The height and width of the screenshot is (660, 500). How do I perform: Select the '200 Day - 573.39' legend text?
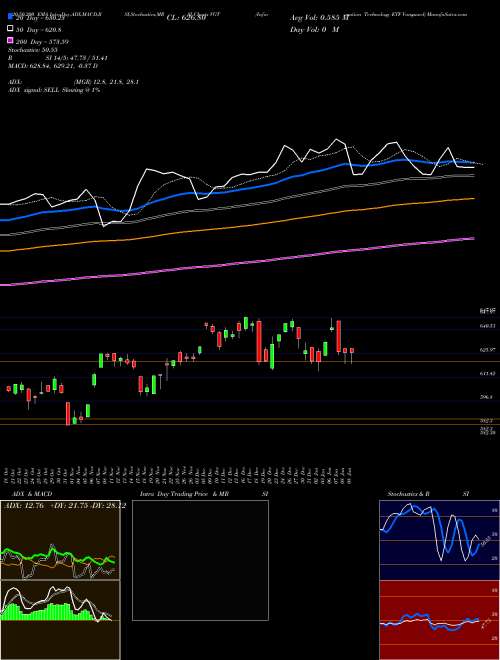click(42, 42)
